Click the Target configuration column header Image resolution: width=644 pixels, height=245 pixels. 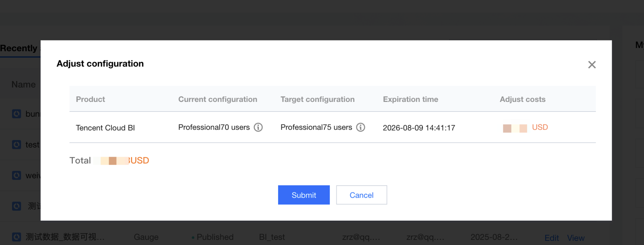coord(317,99)
